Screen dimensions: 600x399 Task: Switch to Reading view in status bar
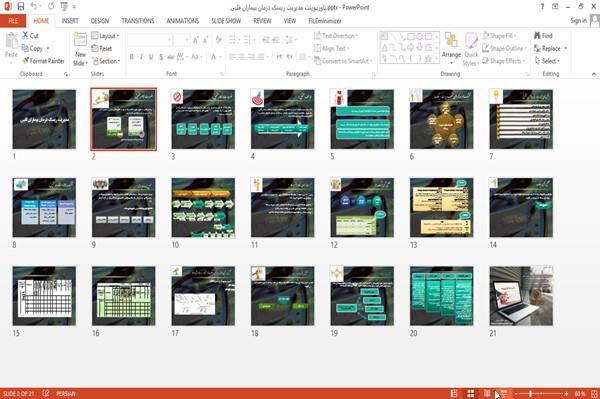pyautogui.click(x=487, y=393)
